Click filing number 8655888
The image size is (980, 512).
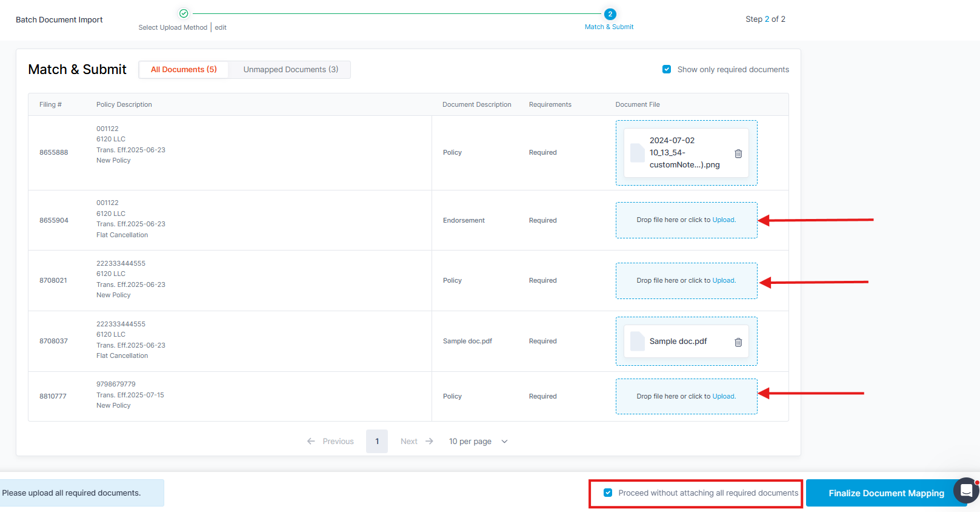pos(54,152)
